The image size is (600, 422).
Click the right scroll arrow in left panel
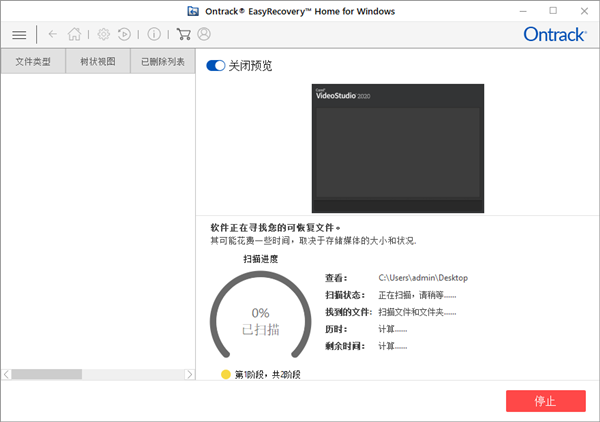189,374
